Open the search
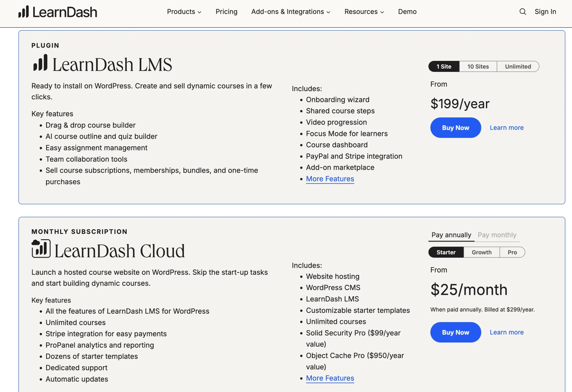Image resolution: width=572 pixels, height=392 pixels. click(523, 12)
